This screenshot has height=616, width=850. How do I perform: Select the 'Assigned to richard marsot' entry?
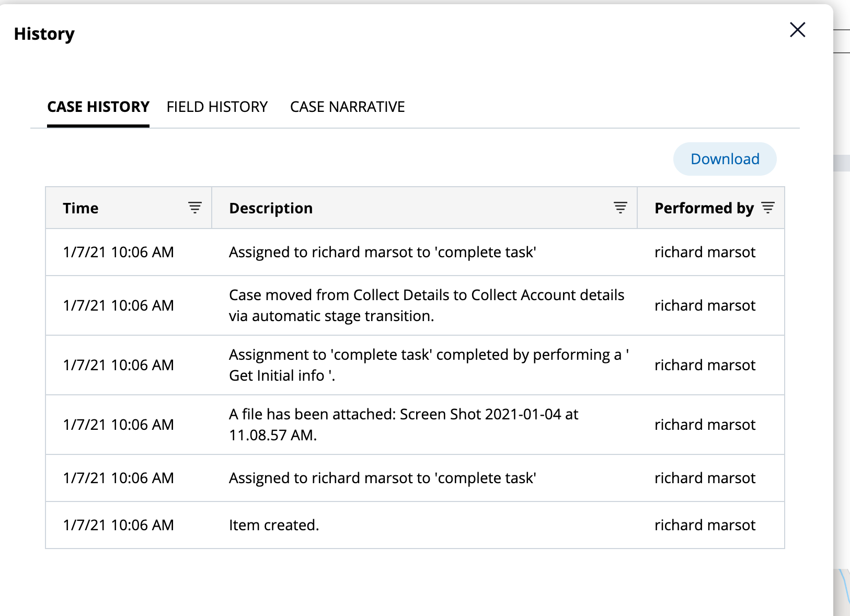[x=383, y=252]
